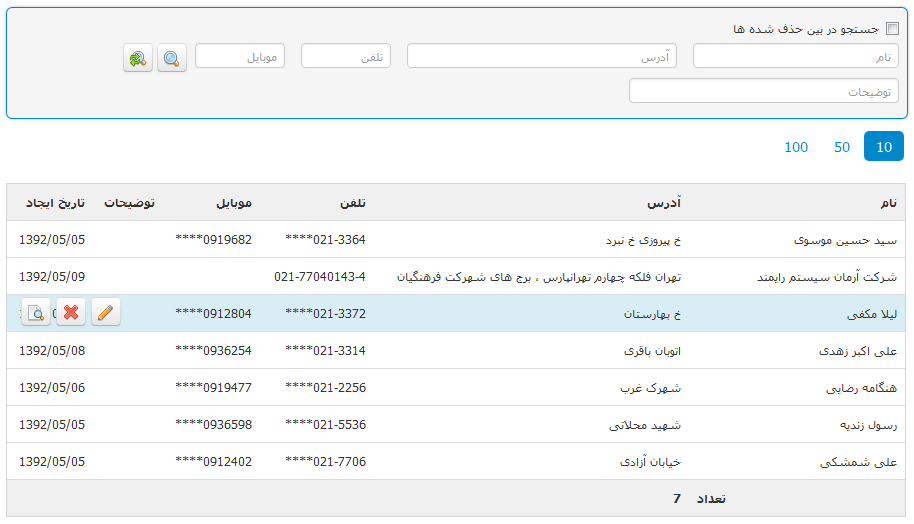Enable the search among deleted items checkbox
The image size is (914, 524).
892,29
